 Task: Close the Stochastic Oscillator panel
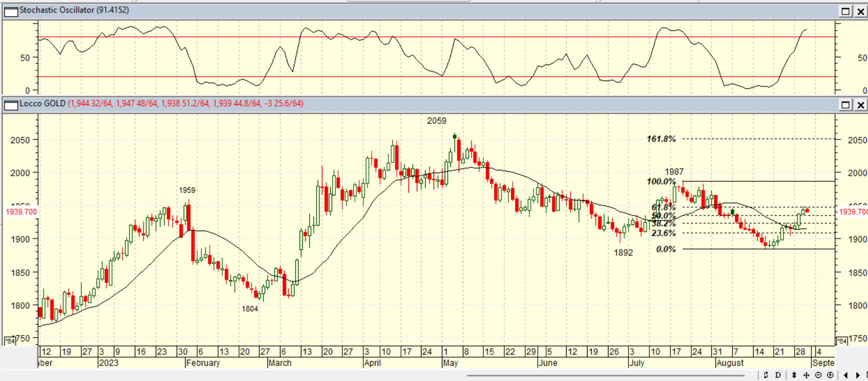(861, 12)
